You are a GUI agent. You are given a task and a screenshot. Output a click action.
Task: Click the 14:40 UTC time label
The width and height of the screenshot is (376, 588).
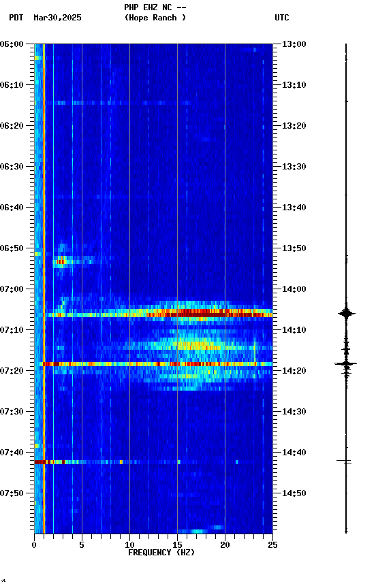pyautogui.click(x=294, y=453)
